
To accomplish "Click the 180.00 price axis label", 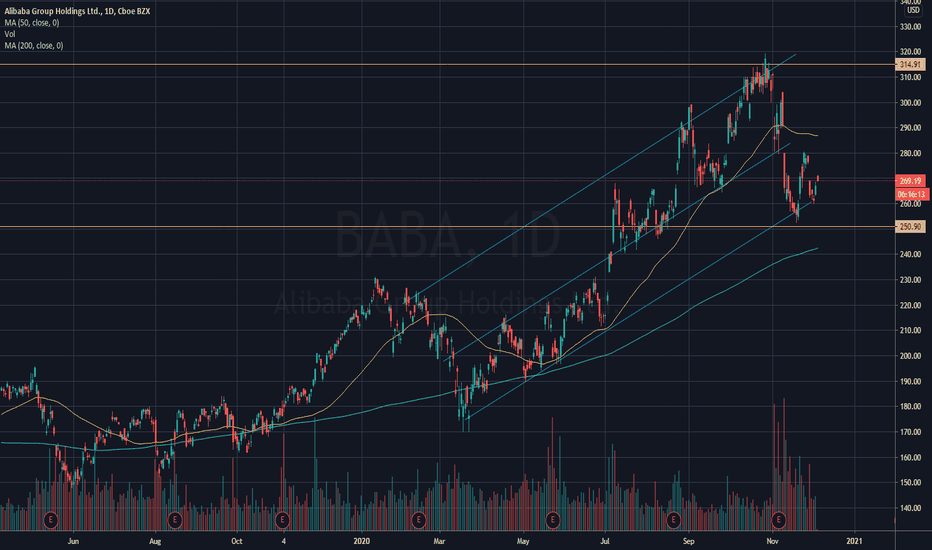I will coord(911,407).
